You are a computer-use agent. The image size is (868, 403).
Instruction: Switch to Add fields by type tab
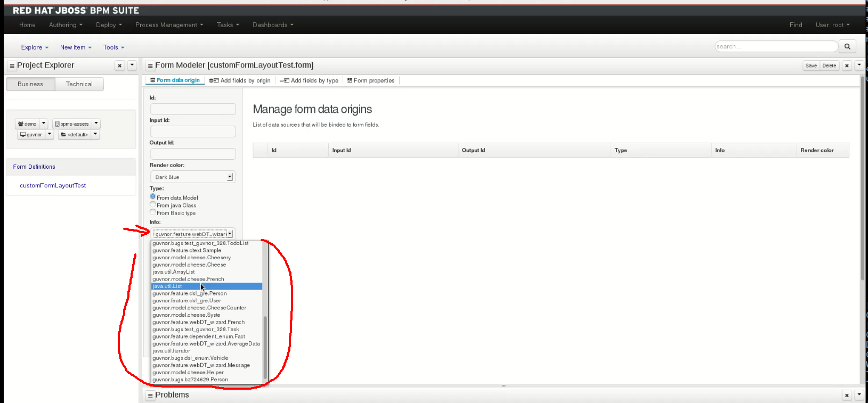coord(309,80)
